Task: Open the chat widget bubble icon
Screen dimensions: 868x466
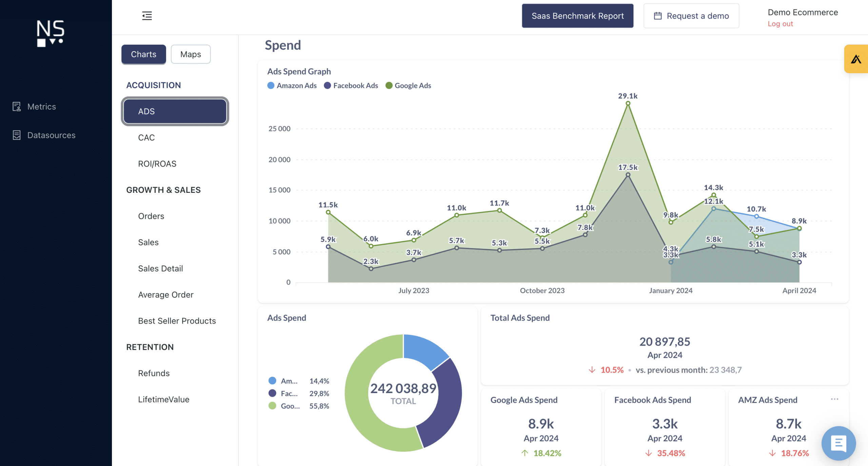Action: pos(839,443)
